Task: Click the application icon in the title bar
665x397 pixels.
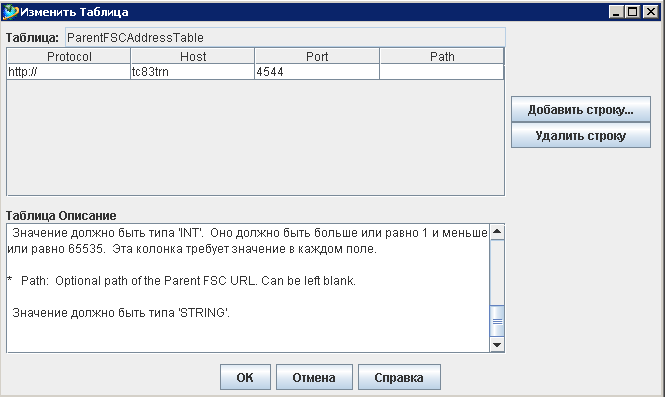Action: click(10, 12)
